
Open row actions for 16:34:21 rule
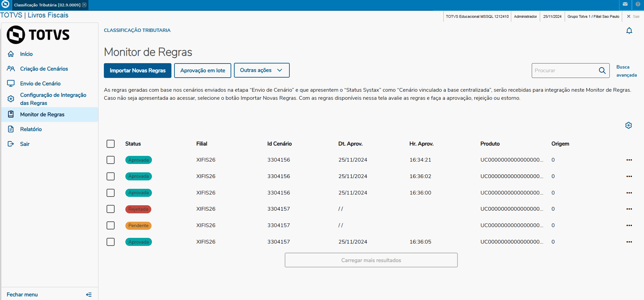[629, 160]
